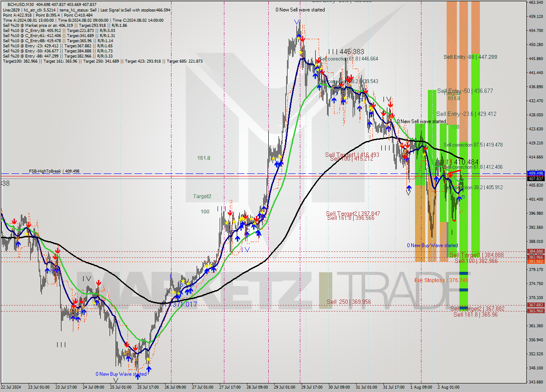546x392 pixels.
Task: Click the 'FSB-HighToBreak | 409.498' label
Action: [x=54, y=171]
